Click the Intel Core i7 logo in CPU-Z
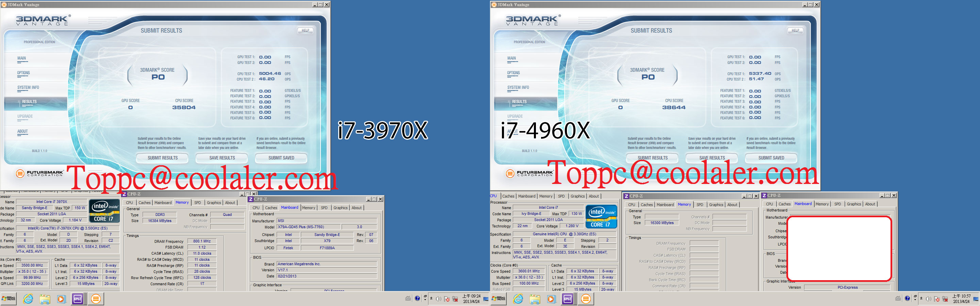The height and width of the screenshot is (306, 980). 104,211
